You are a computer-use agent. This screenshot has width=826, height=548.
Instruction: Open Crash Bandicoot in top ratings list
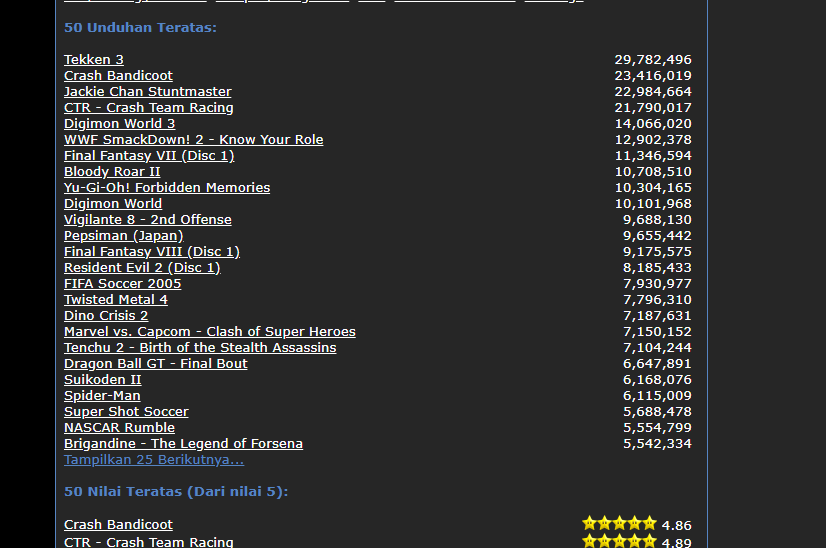[x=119, y=524]
